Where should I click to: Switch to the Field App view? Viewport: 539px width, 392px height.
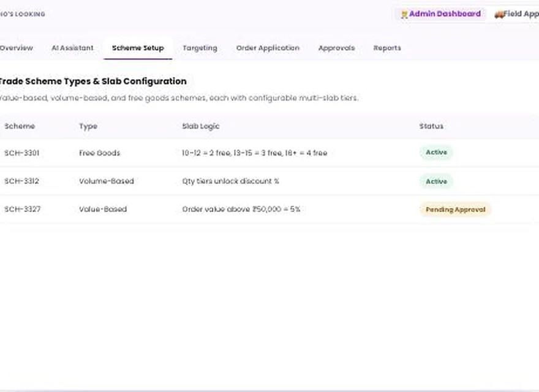[516, 14]
